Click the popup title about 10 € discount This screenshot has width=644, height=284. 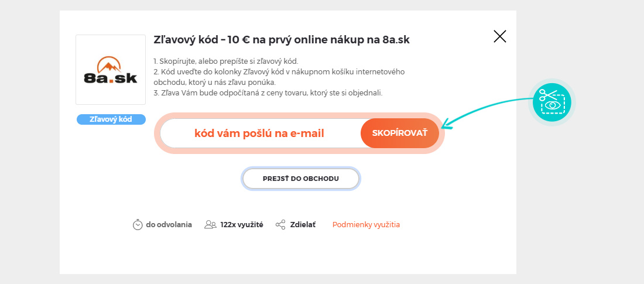(282, 40)
